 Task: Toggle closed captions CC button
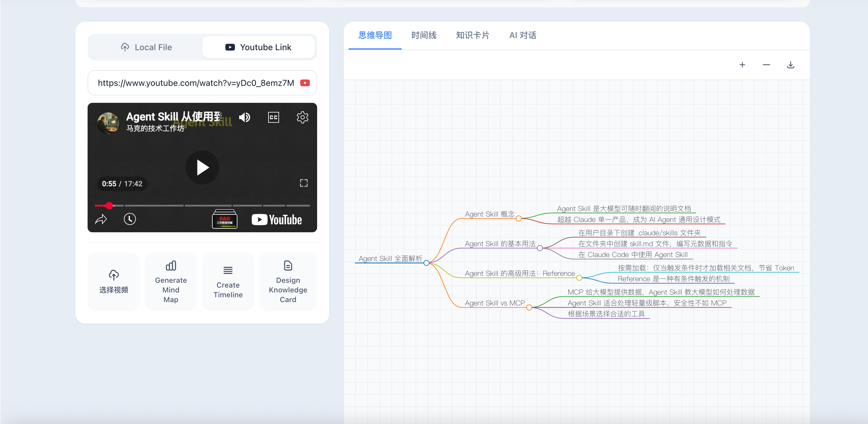[273, 117]
